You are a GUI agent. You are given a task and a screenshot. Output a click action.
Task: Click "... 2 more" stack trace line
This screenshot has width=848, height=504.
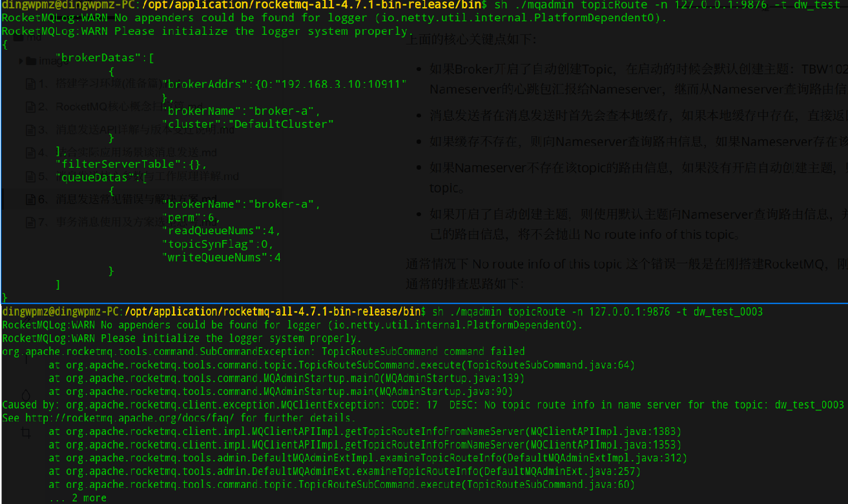(x=78, y=498)
